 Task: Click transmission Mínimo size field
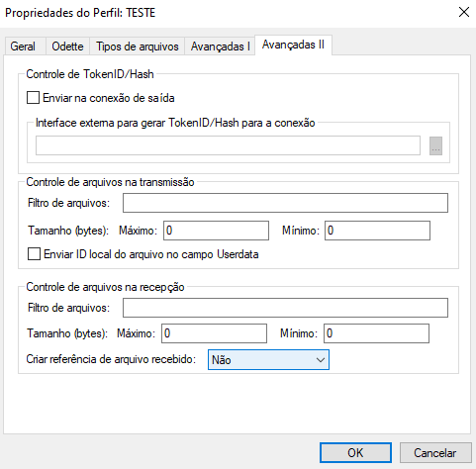(x=377, y=231)
